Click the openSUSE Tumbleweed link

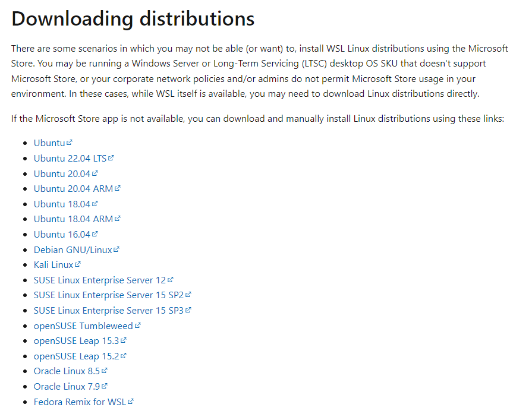pos(87,326)
